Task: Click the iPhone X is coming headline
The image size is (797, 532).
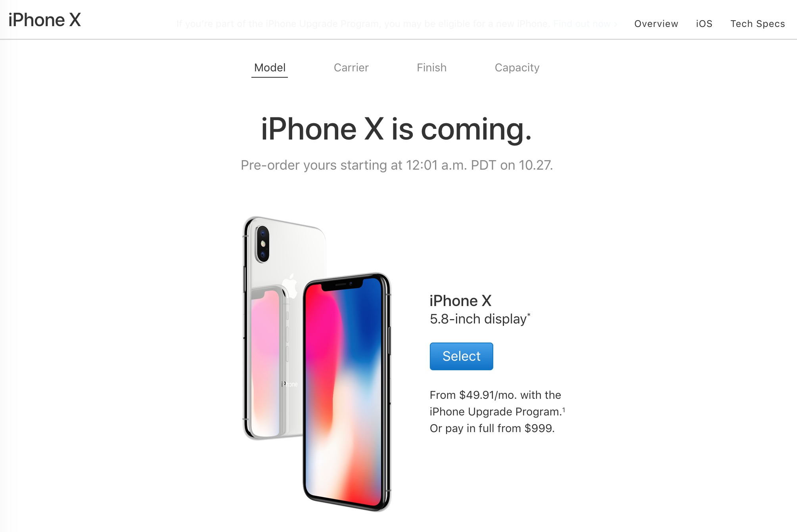Action: pos(397,129)
